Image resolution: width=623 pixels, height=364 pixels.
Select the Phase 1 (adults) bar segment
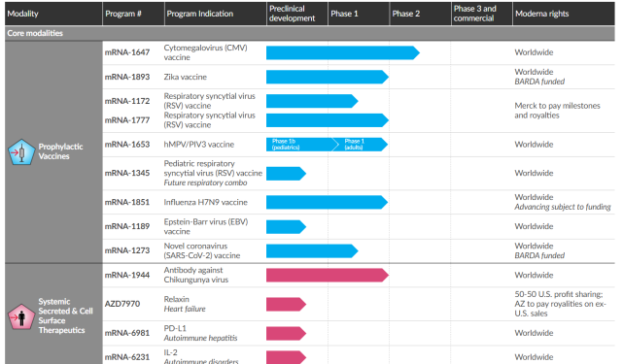(x=361, y=145)
